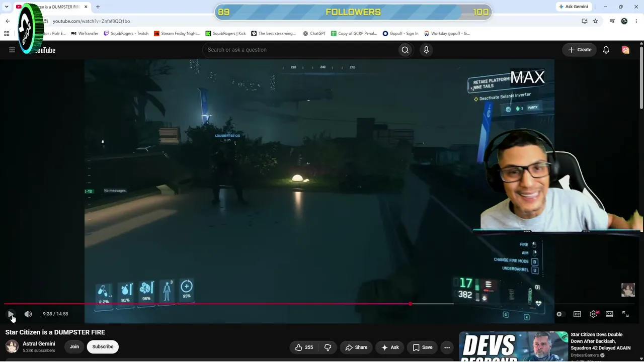Viewport: 644px width, 362px height.
Task: Open 'The best streaming...' bookmark
Action: [274, 34]
